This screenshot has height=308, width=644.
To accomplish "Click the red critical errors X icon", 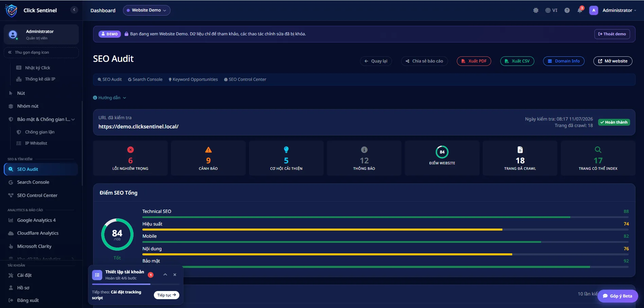I will [130, 150].
